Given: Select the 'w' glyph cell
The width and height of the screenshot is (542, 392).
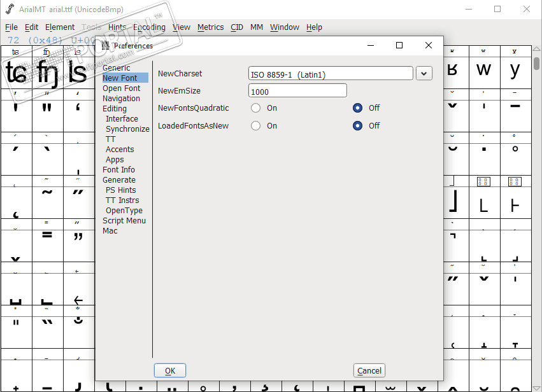Looking at the screenshot, I should coord(484,73).
